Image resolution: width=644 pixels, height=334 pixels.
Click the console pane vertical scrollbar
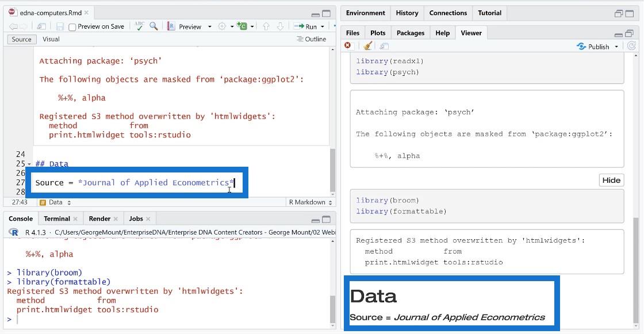coord(333,309)
